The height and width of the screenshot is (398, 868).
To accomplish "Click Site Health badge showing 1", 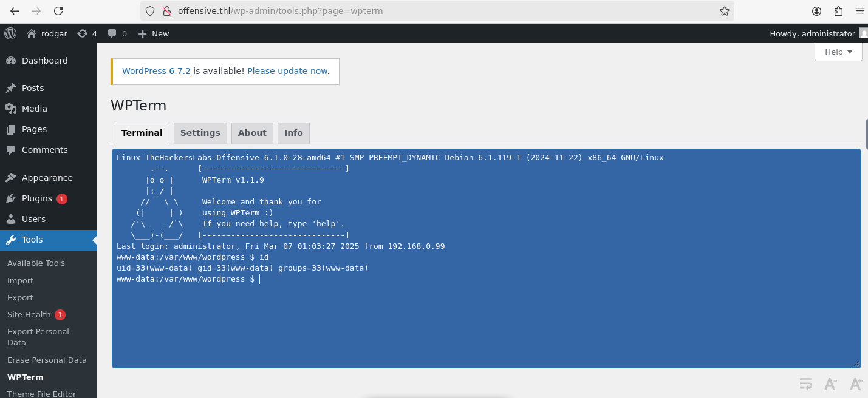I will coord(60,314).
